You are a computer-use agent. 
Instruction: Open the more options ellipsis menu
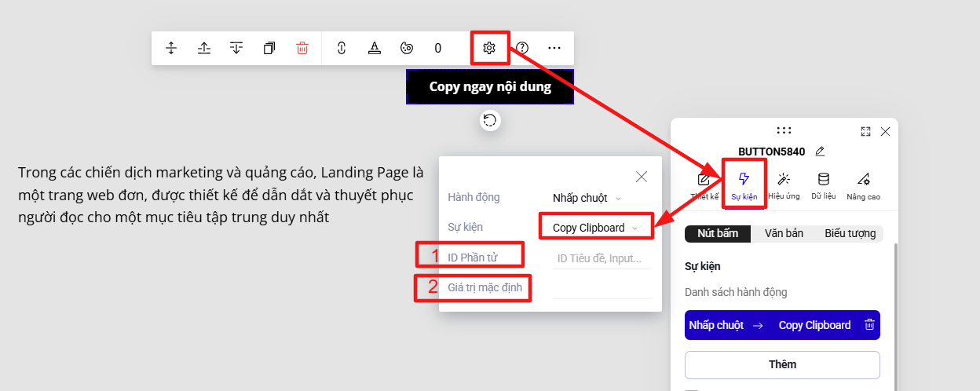click(x=554, y=48)
